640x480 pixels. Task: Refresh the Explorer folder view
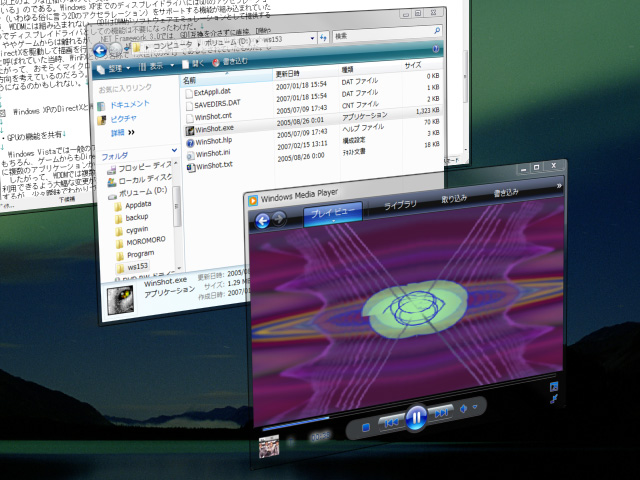323,38
